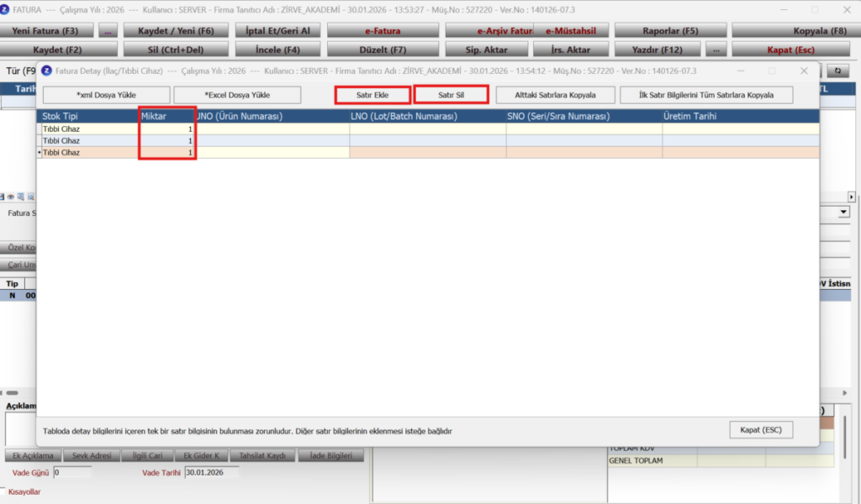Screen dimensions: 861x504
Task: Click the eye icon in the main Fatura window
Action: point(11,197)
